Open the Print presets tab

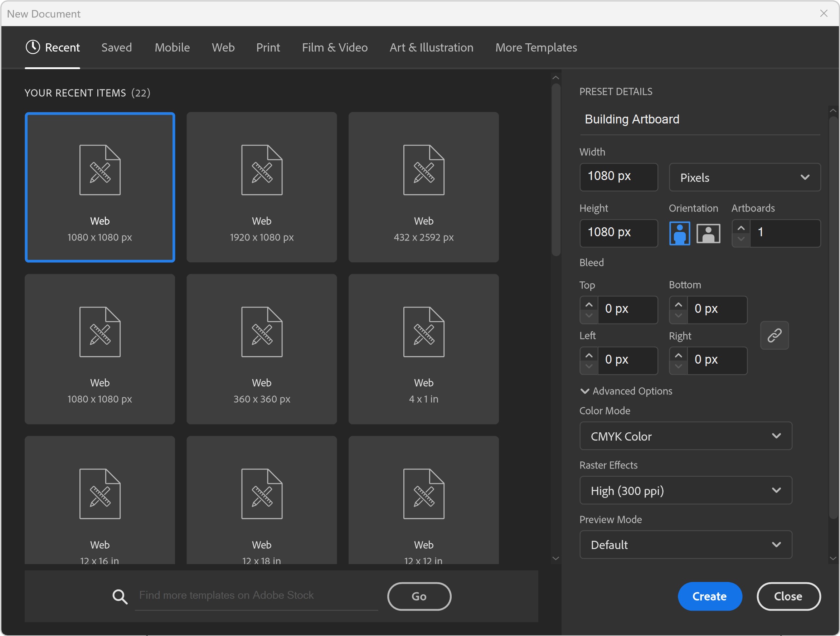[268, 48]
